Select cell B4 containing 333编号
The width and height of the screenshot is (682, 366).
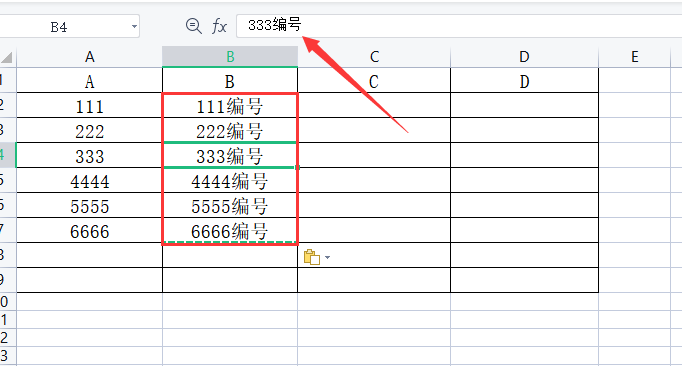pos(230,155)
